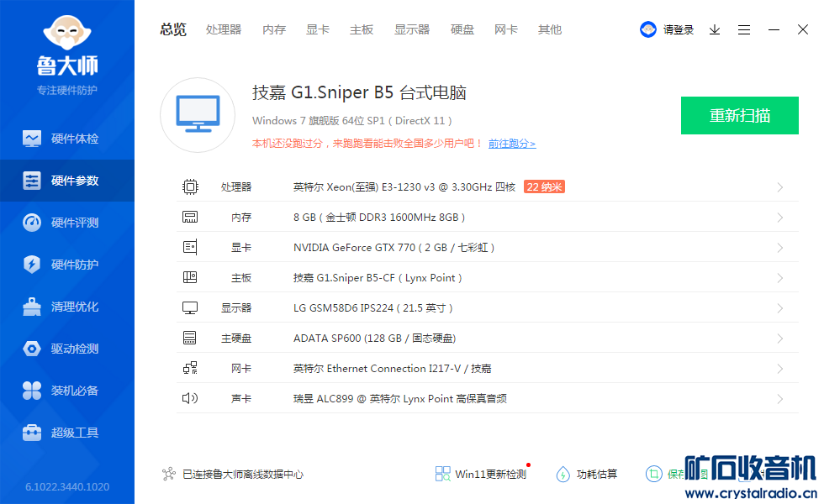Screen dimensions: 824x504
Task: Click the hard disk icon in 主硬盘 row
Action: 190,338
